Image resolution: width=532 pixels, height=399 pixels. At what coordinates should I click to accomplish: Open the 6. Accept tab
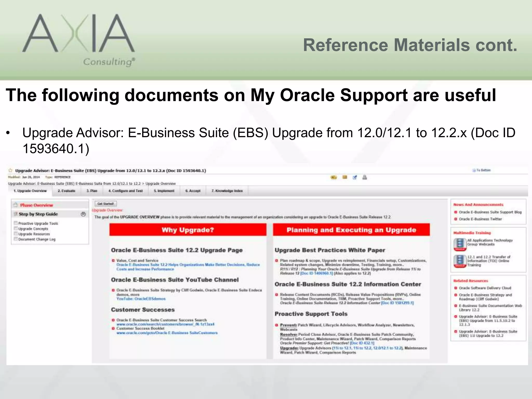coord(193,191)
